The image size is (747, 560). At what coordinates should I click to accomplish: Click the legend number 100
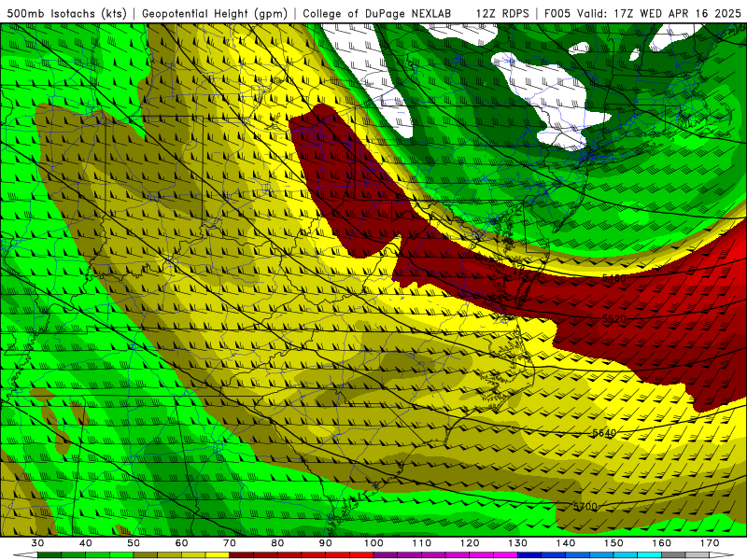pyautogui.click(x=373, y=543)
